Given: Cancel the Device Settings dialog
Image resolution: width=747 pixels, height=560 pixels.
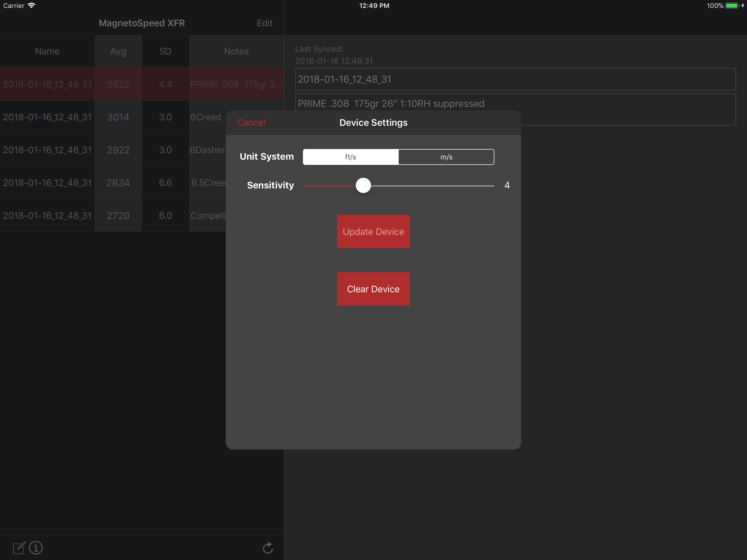Looking at the screenshot, I should tap(251, 122).
